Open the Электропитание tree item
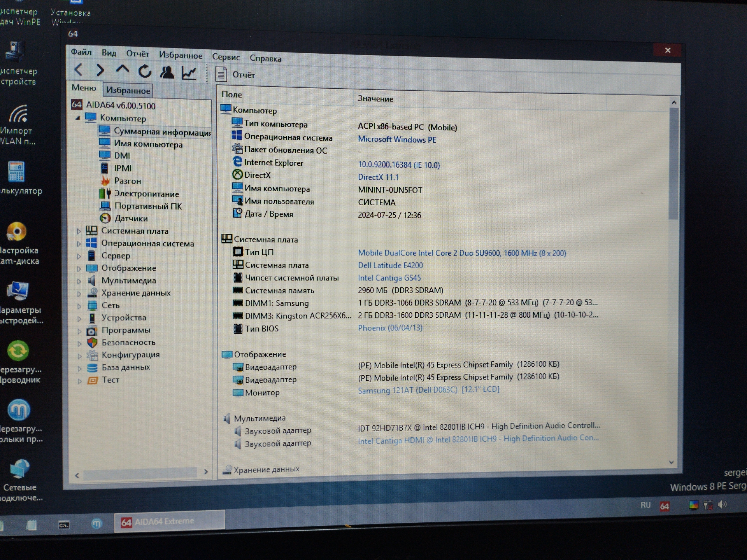 (x=139, y=194)
